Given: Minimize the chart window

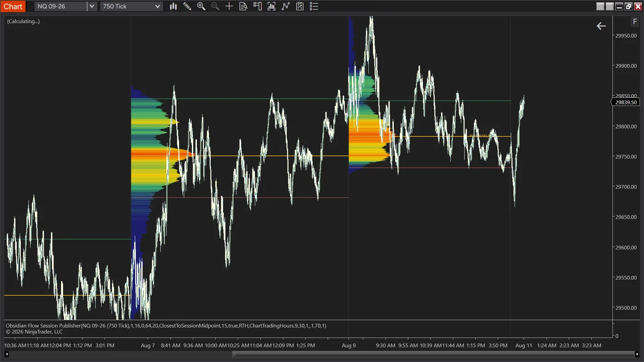Looking at the screenshot, I should pos(619,6).
